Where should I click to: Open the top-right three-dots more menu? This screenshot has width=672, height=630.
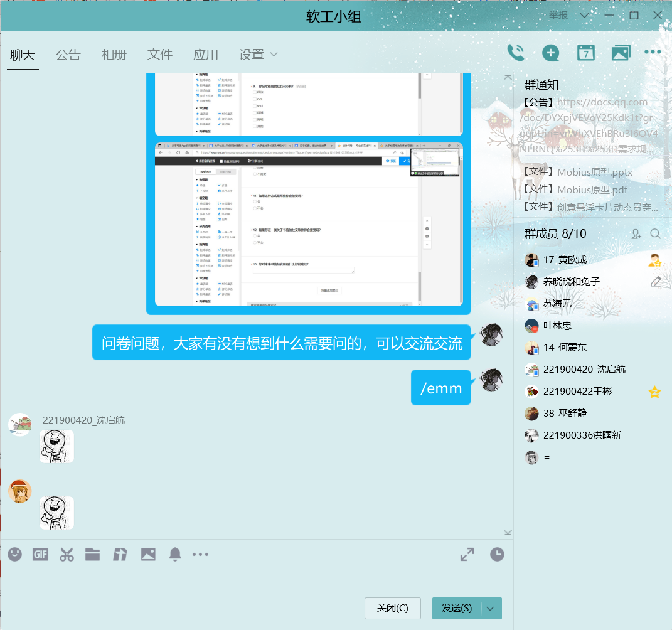pos(653,52)
